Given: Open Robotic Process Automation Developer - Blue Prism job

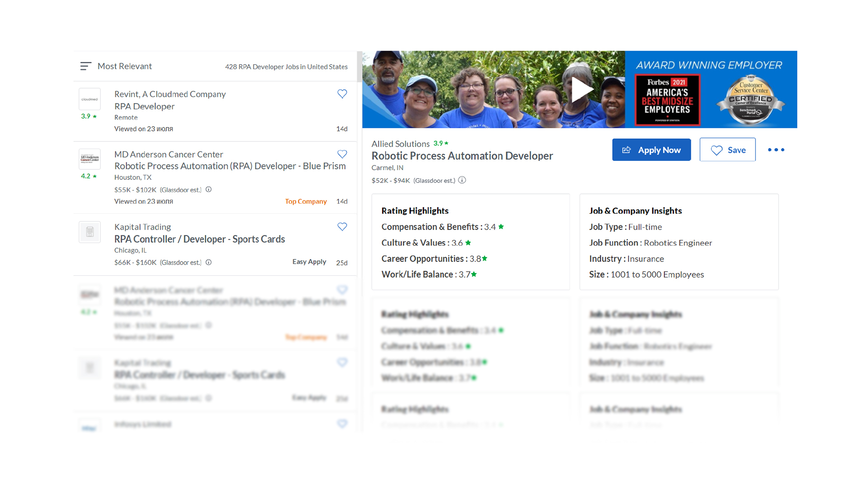Looking at the screenshot, I should point(230,166).
